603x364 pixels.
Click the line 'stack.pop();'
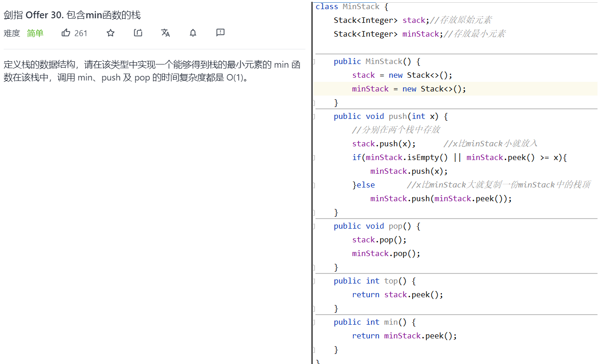click(380, 240)
